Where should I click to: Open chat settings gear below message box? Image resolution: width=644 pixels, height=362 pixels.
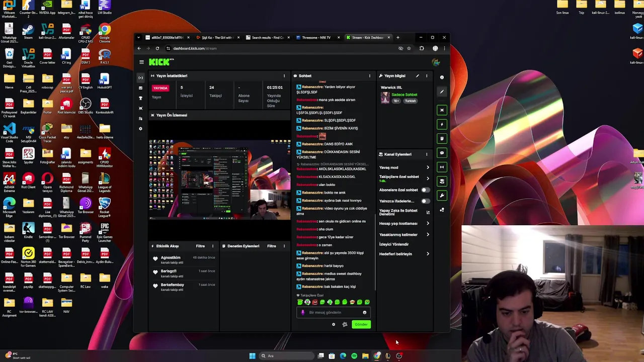[333, 324]
